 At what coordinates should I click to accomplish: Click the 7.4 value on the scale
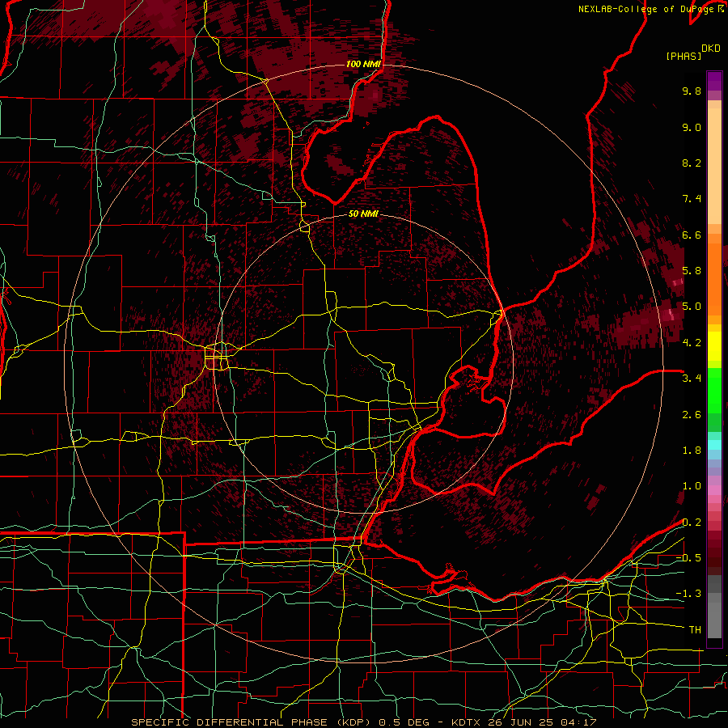(x=692, y=199)
